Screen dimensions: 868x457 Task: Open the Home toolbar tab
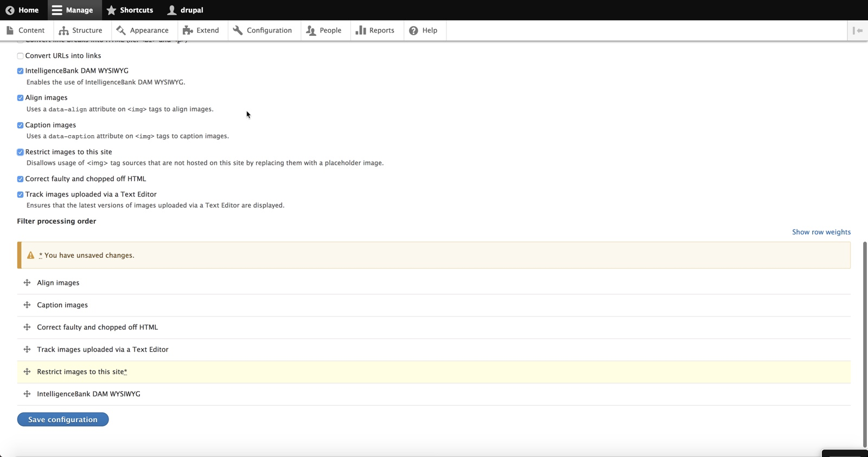pos(22,10)
